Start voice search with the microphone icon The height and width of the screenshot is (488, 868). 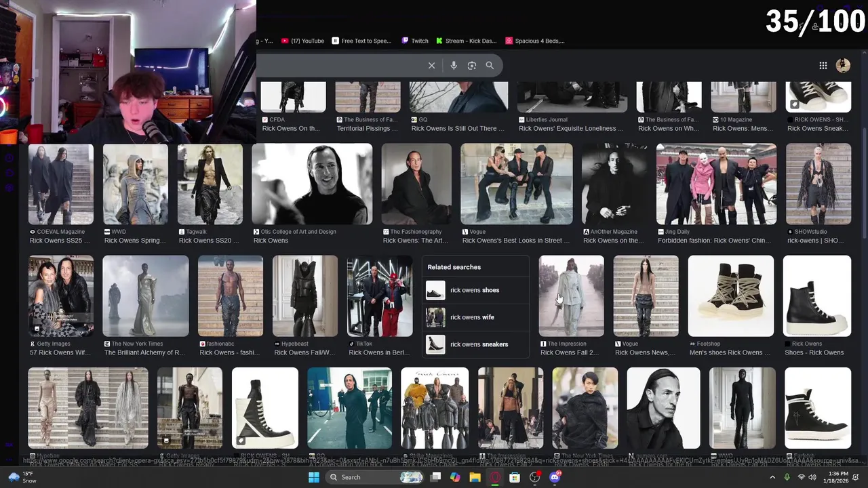pos(454,66)
